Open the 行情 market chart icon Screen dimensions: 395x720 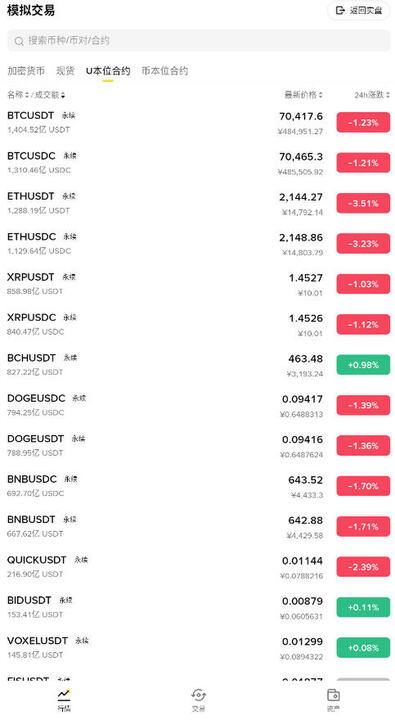64,694
